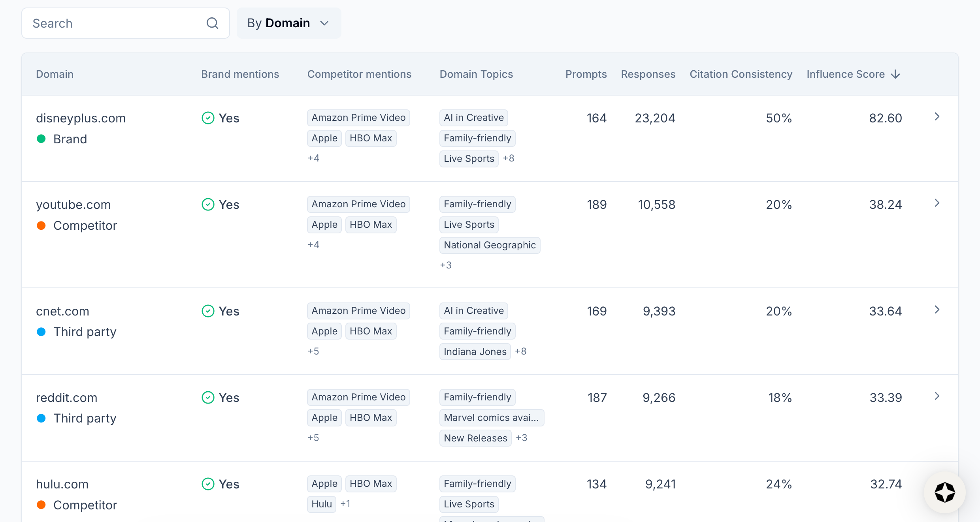Viewport: 980px width, 522px height.
Task: Sort by the Brand mentions column header
Action: point(240,74)
